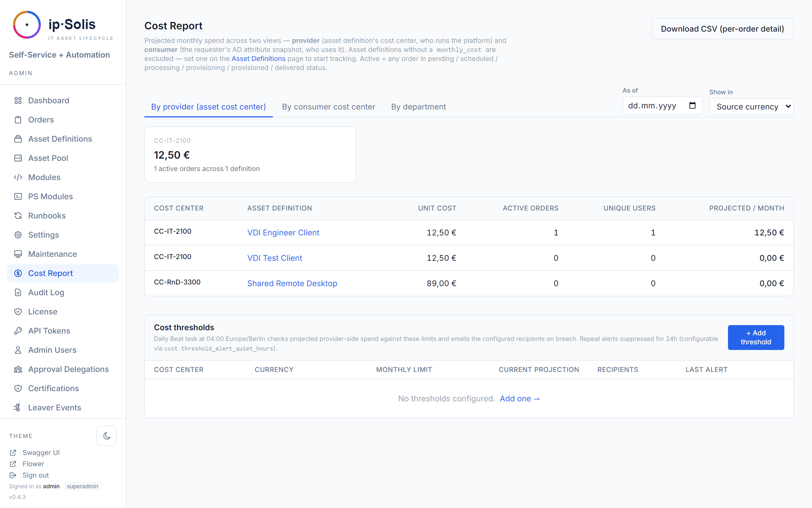This screenshot has width=812, height=508.
Task: Click the API Tokens key icon
Action: (x=18, y=330)
